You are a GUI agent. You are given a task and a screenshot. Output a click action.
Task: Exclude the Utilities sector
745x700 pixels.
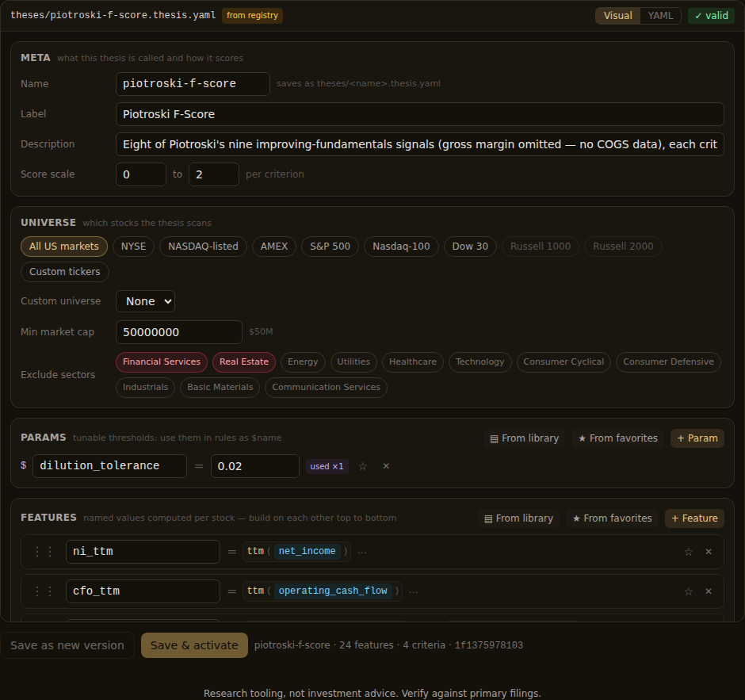coord(353,362)
